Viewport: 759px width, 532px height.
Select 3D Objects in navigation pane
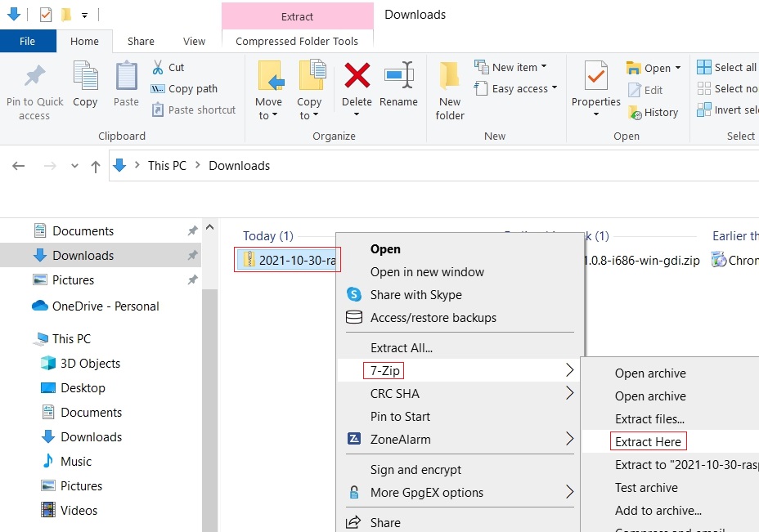[90, 364]
